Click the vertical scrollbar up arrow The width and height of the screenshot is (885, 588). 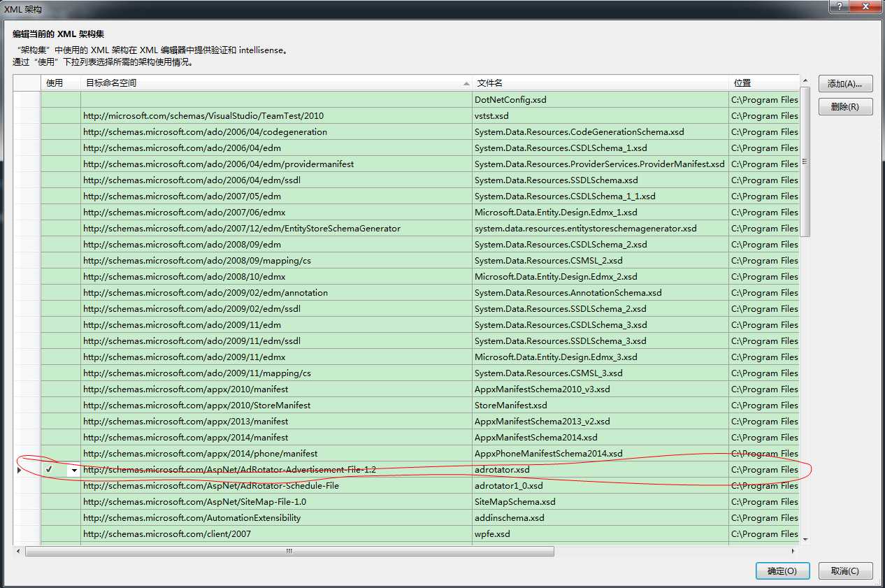[805, 81]
